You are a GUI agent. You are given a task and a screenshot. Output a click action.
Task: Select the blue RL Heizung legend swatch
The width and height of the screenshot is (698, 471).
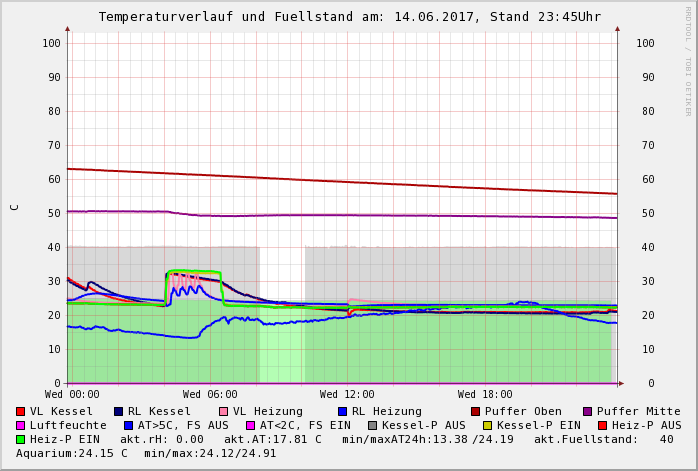pyautogui.click(x=342, y=411)
